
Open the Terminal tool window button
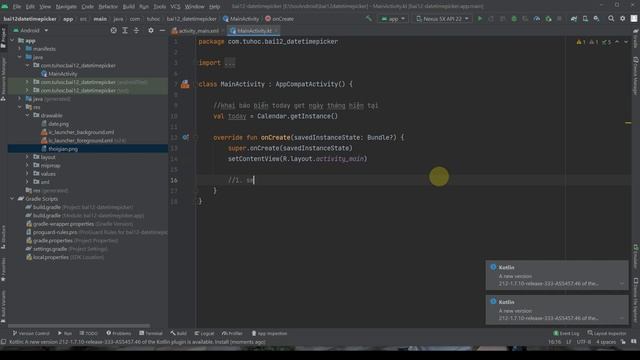151,333
